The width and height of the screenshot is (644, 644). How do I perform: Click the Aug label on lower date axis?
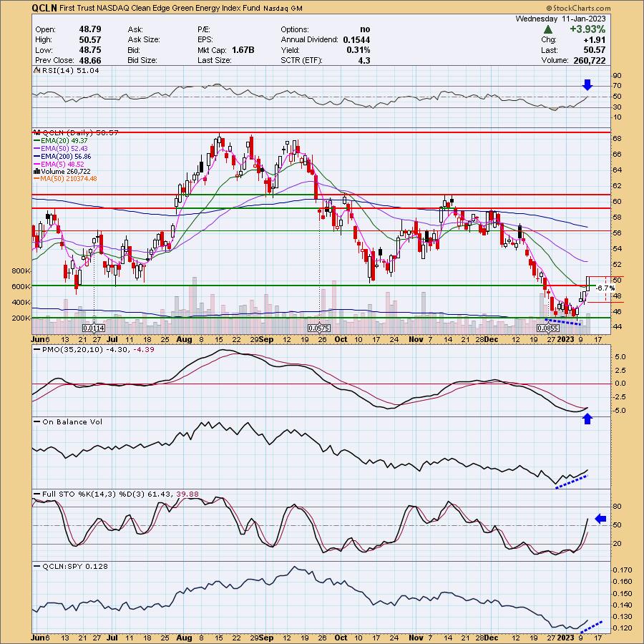point(184,638)
